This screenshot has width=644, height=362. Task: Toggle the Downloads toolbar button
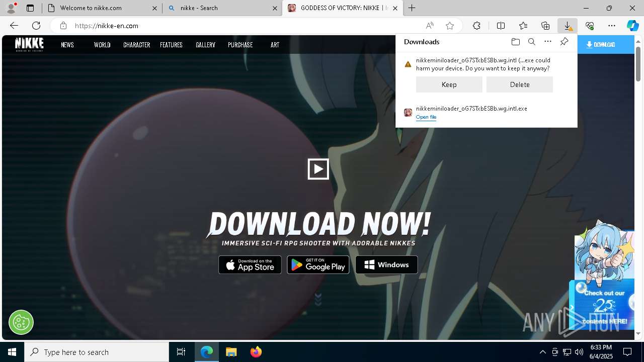568,26
